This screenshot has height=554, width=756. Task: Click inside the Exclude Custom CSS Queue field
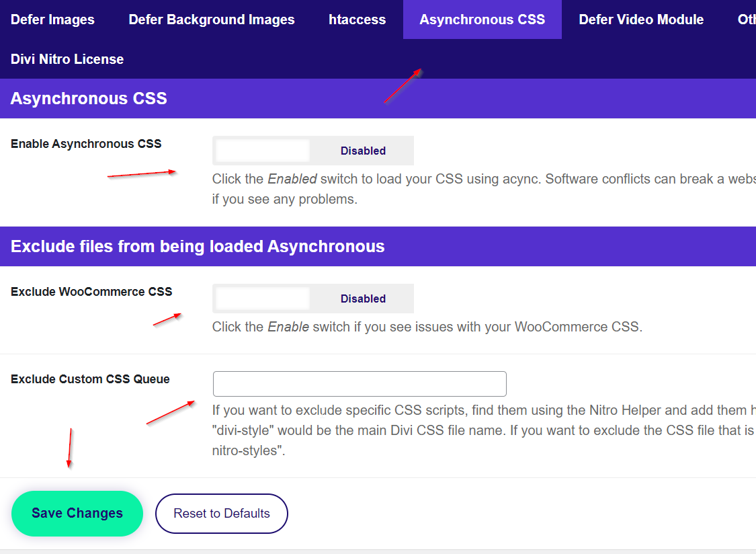(359, 383)
